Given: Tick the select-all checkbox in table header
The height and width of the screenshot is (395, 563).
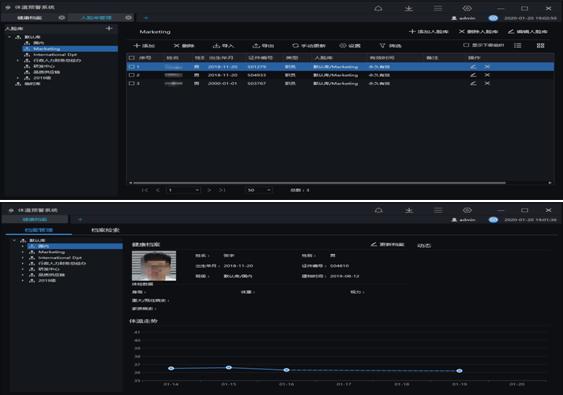Looking at the screenshot, I should (132, 57).
